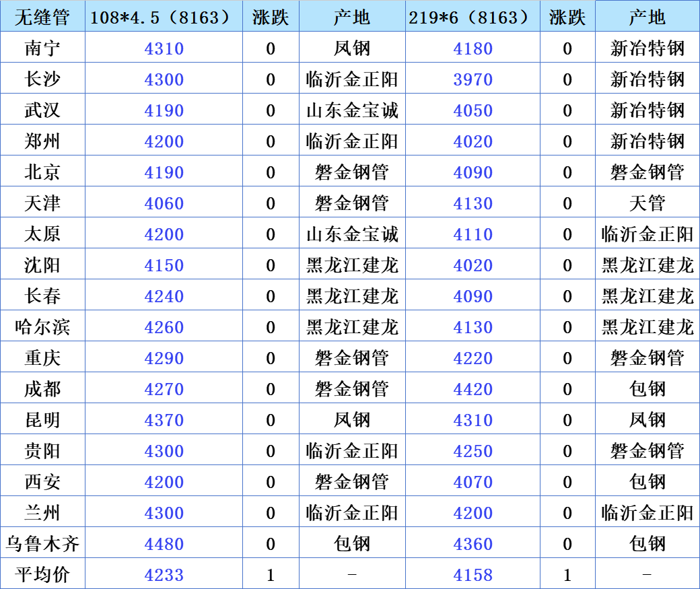This screenshot has height=589, width=700.
Task: Select the 乌鲁木齐 city cell
Action: [42, 544]
